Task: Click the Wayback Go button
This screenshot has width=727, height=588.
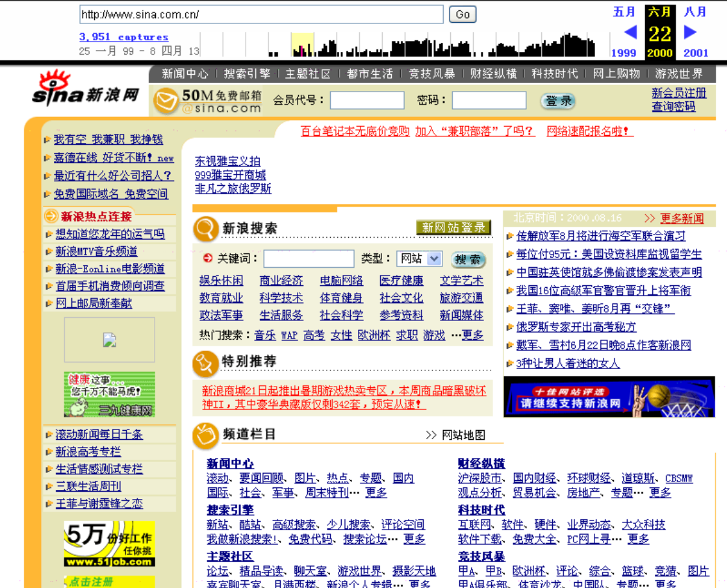Action: [x=463, y=14]
